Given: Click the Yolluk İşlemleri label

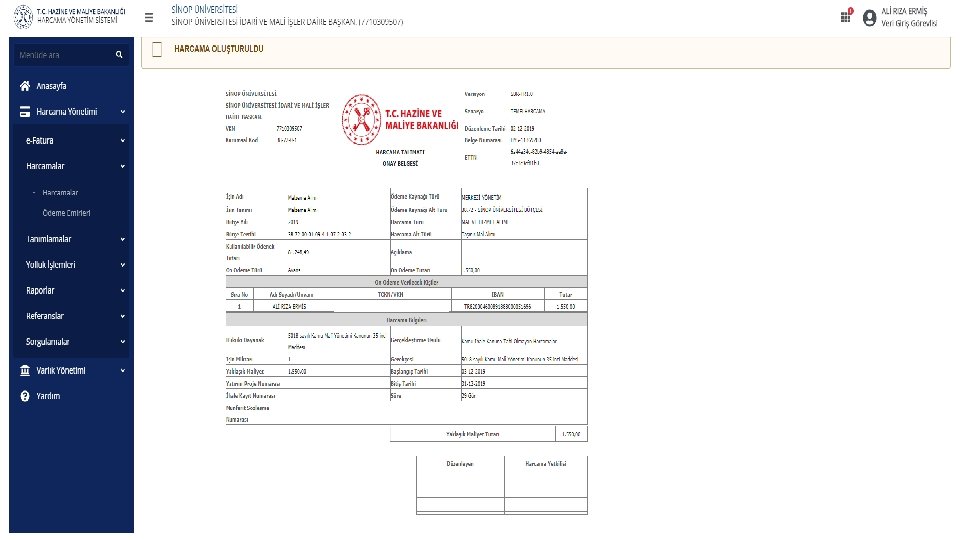Looking at the screenshot, I should tap(50, 264).
